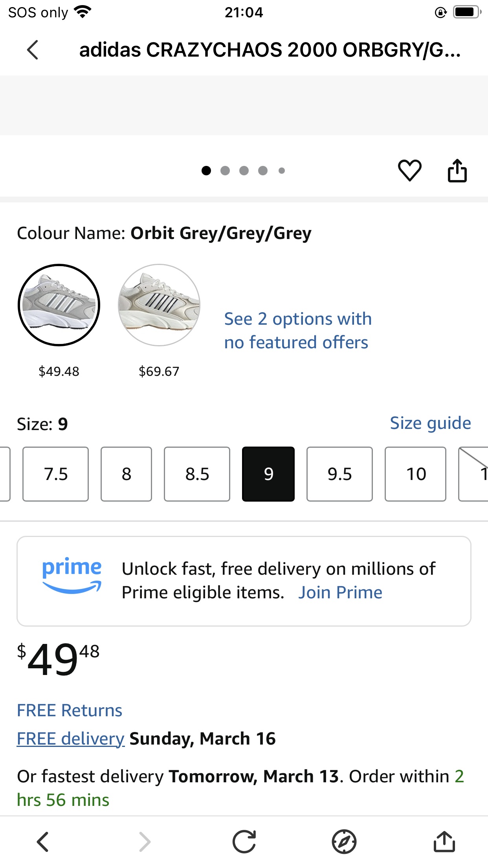Screen dimensions: 488x868
Task: Select the $49.48 Orbit Grey colour swatch
Action: point(59,305)
